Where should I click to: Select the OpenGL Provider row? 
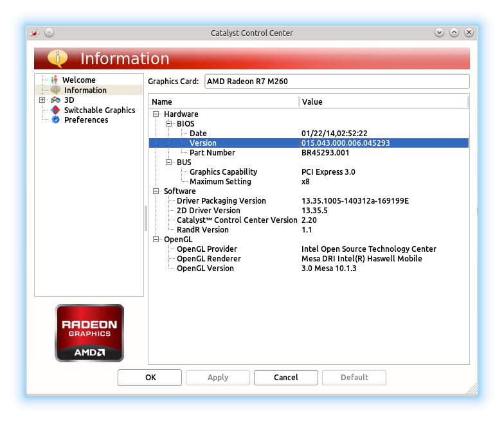309,249
